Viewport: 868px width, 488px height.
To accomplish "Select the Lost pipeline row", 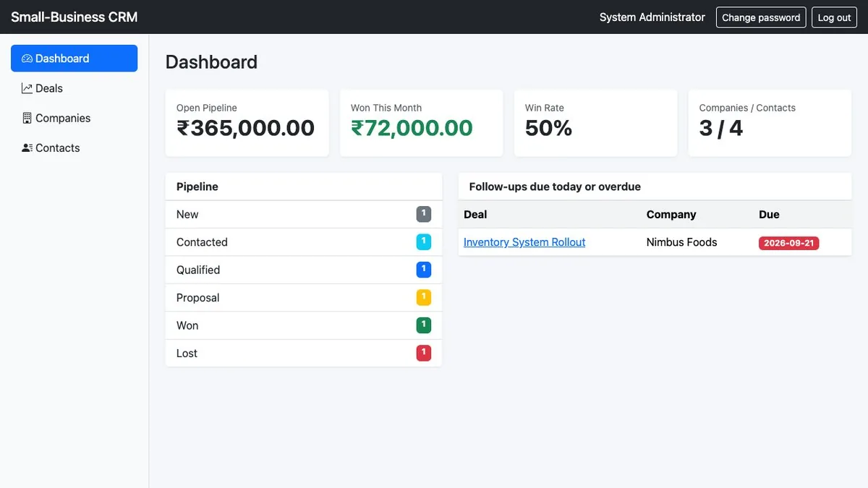I will [x=304, y=354].
